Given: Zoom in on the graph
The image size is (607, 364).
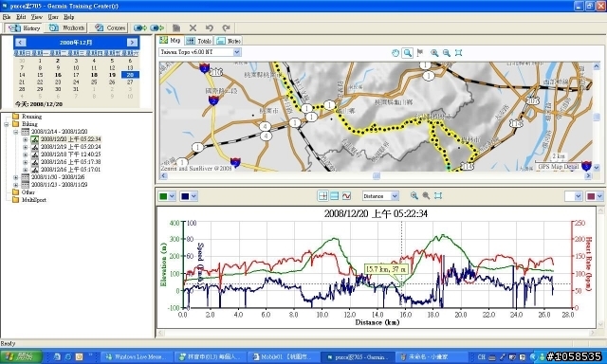Looking at the screenshot, I should 414,195.
